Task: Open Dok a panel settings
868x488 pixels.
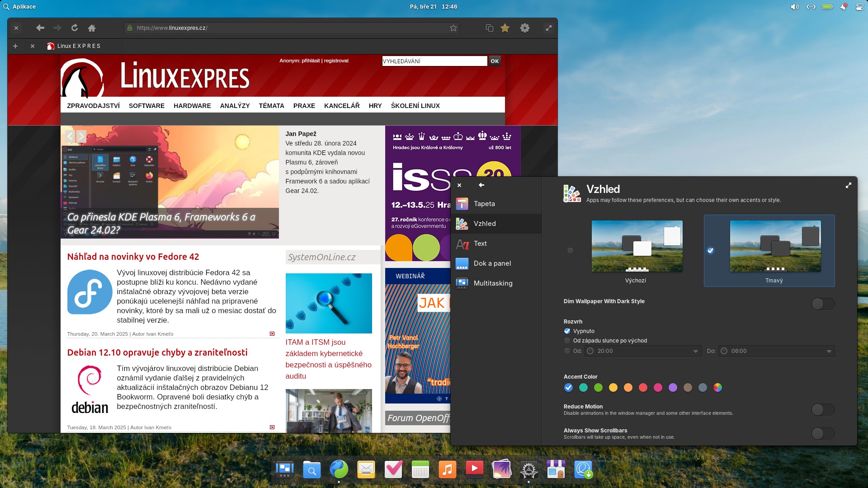Action: pyautogui.click(x=496, y=263)
